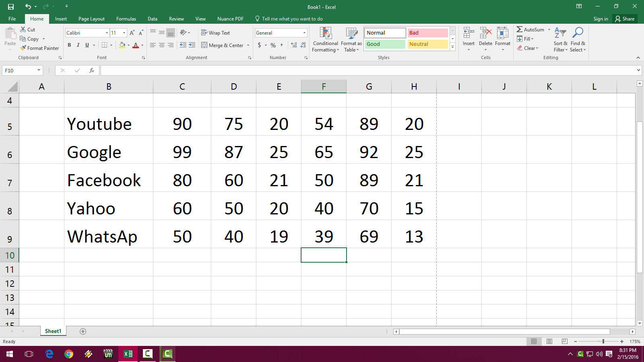The height and width of the screenshot is (362, 644).
Task: Apply the Good cell style
Action: tap(385, 44)
